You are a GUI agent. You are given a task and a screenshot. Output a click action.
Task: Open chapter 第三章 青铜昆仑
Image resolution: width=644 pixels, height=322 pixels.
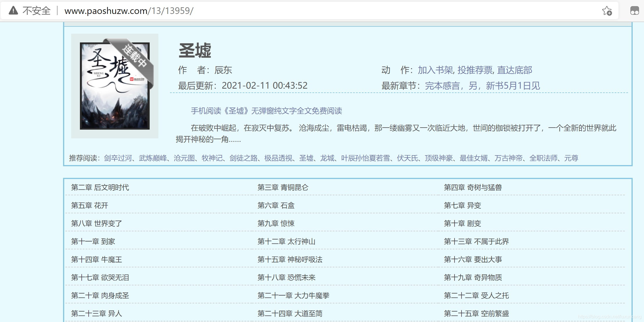[x=283, y=187]
